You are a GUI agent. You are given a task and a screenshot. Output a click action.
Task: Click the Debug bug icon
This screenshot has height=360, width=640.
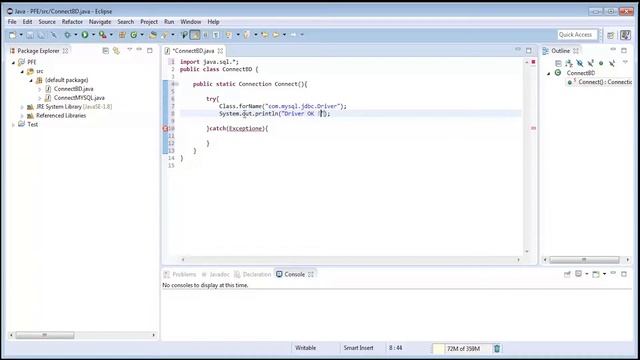67,35
